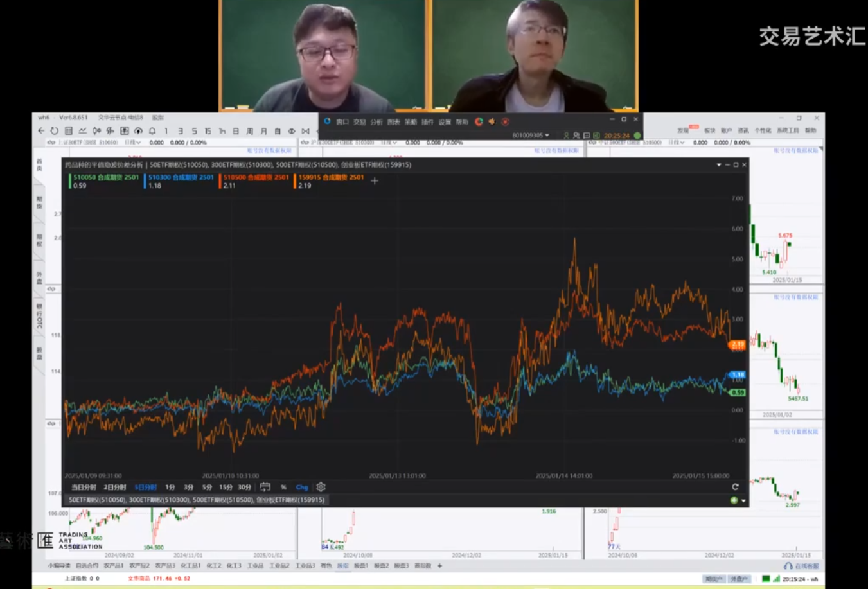
Task: Click the 2日分时 button
Action: (x=115, y=487)
